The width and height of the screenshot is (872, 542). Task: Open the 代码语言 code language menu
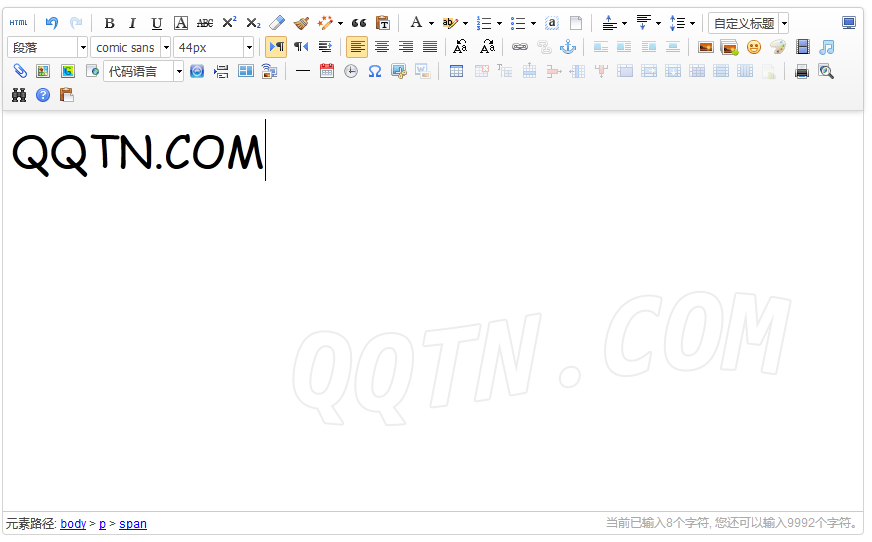(144, 71)
